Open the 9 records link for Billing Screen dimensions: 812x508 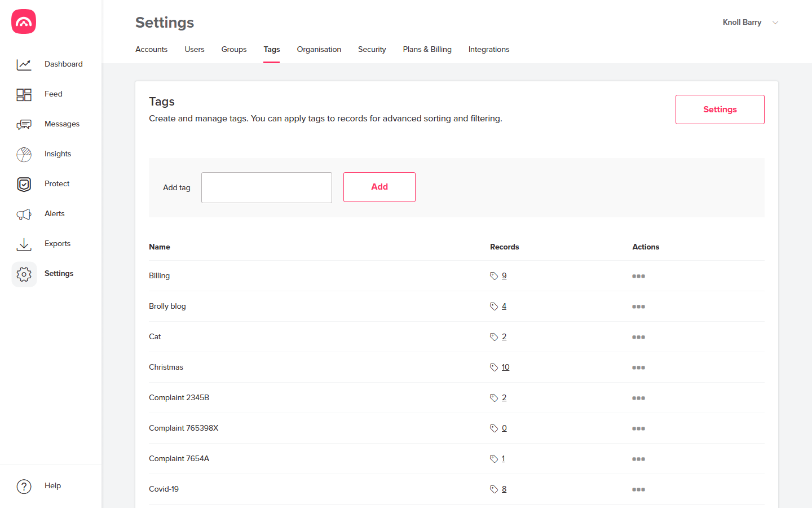click(x=504, y=275)
